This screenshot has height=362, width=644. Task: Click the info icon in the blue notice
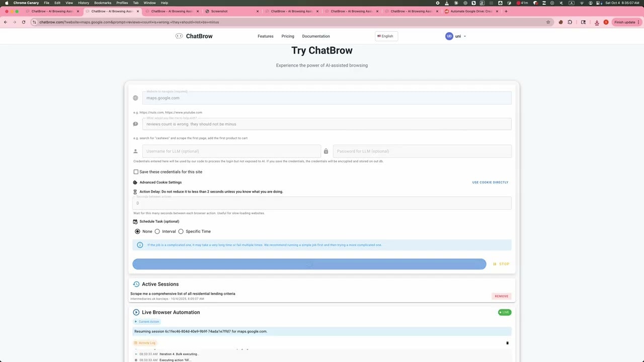click(140, 245)
